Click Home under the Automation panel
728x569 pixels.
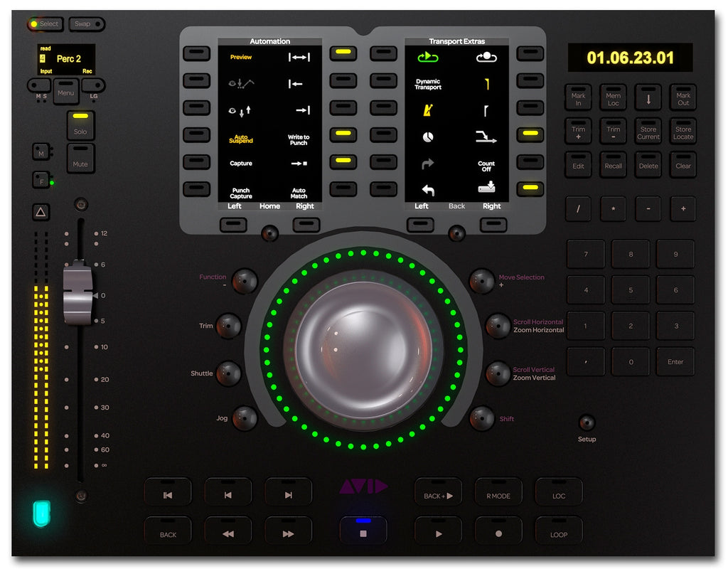point(269,206)
